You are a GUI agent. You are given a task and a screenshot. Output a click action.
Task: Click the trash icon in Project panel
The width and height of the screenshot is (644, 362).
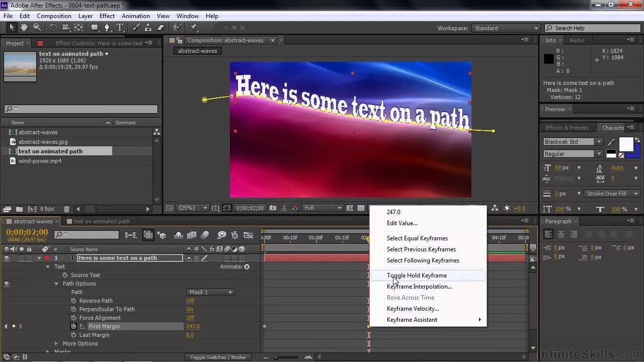pos(66,209)
